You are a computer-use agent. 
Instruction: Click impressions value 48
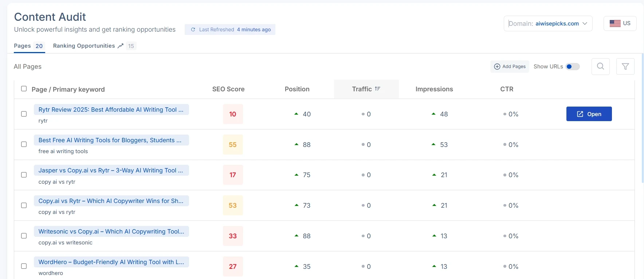pyautogui.click(x=444, y=114)
